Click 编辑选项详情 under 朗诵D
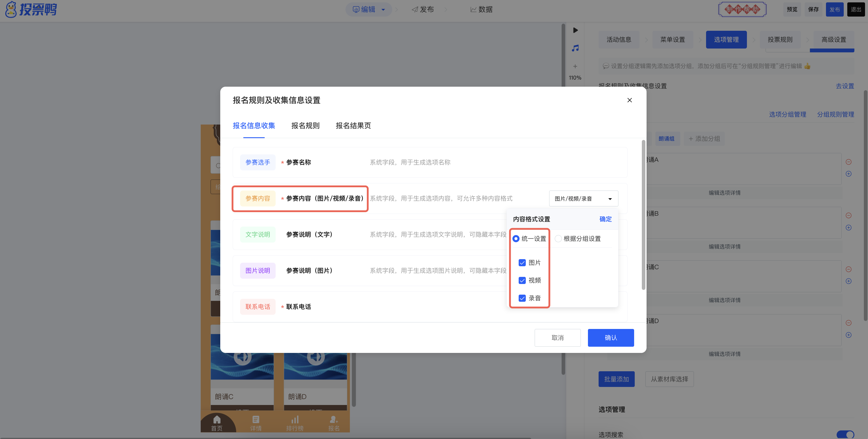Image resolution: width=868 pixels, height=439 pixels. click(724, 354)
